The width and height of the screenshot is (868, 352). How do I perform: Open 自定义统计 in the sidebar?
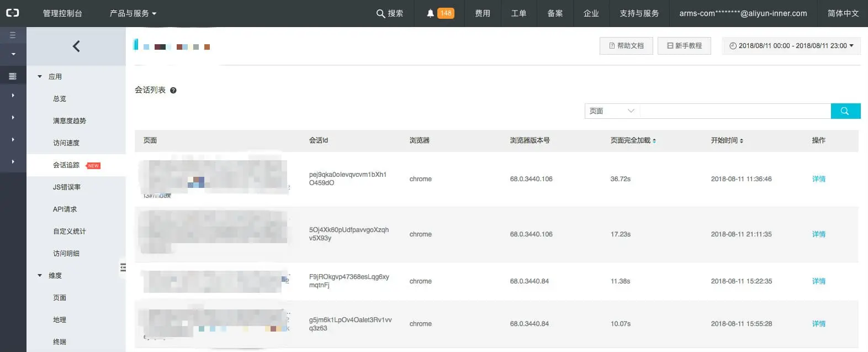[70, 232]
